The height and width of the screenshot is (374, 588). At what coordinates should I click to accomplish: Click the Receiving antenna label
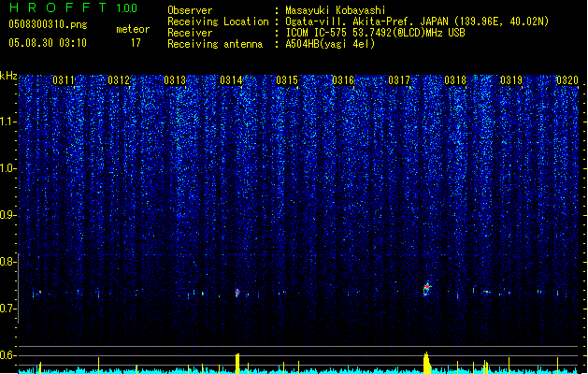click(x=215, y=44)
